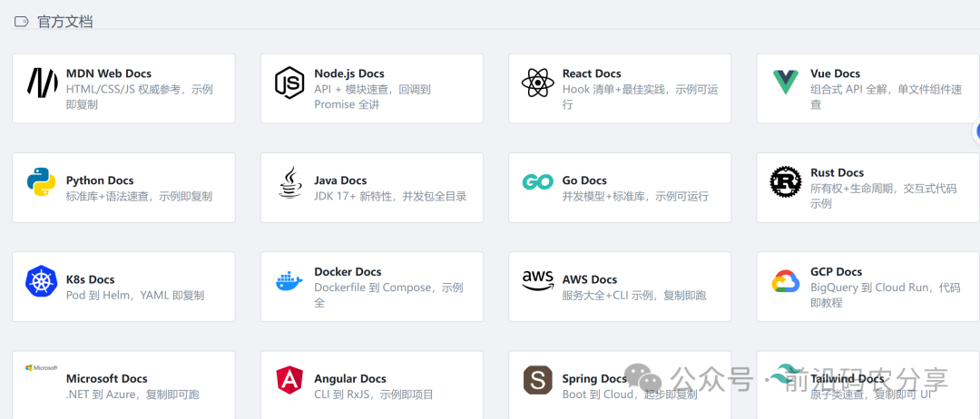Click the Node.js hexagon logo icon

pos(289,83)
